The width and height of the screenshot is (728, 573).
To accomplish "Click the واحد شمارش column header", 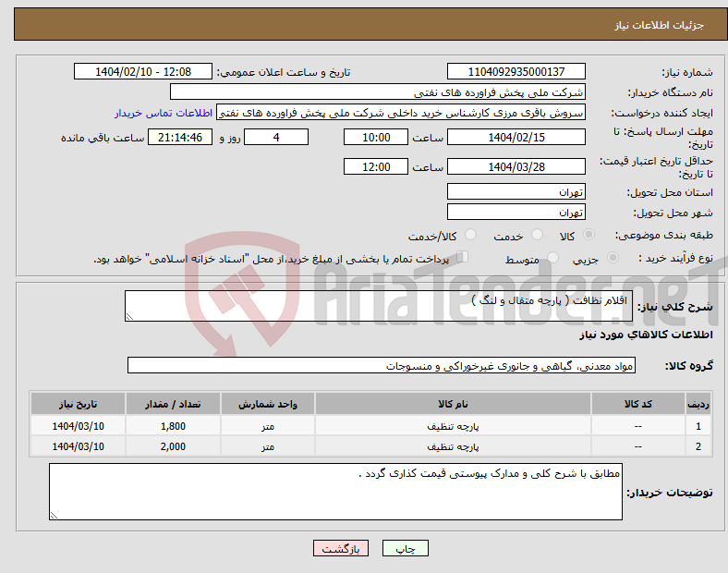I will 268,404.
